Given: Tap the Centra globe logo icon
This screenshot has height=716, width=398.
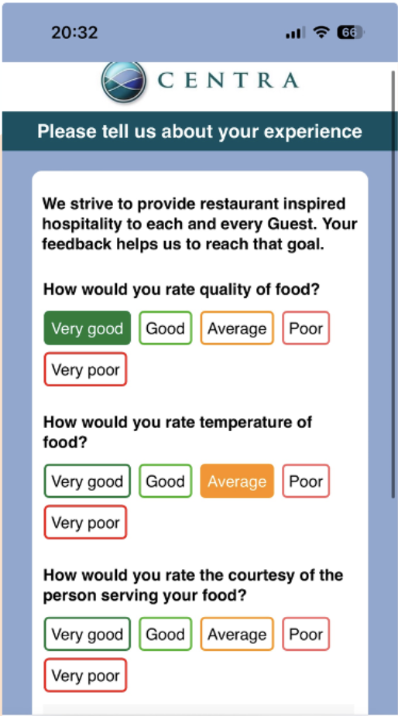Looking at the screenshot, I should click(x=124, y=81).
